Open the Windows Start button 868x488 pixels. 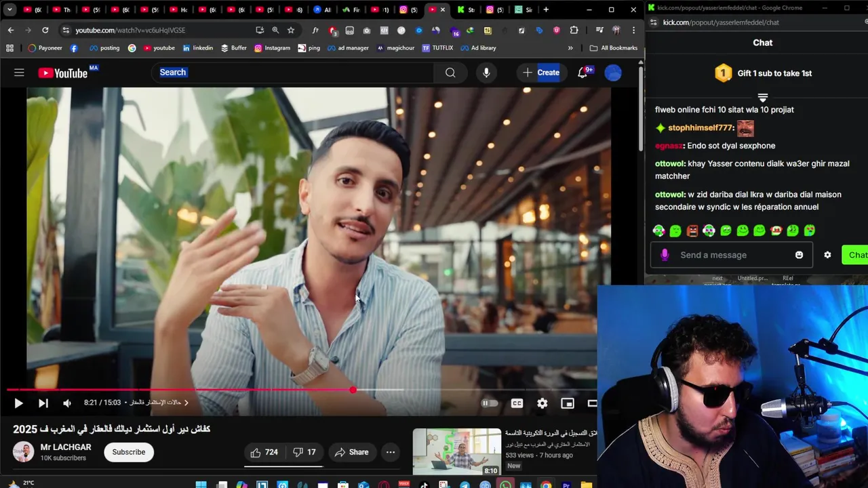pyautogui.click(x=201, y=485)
